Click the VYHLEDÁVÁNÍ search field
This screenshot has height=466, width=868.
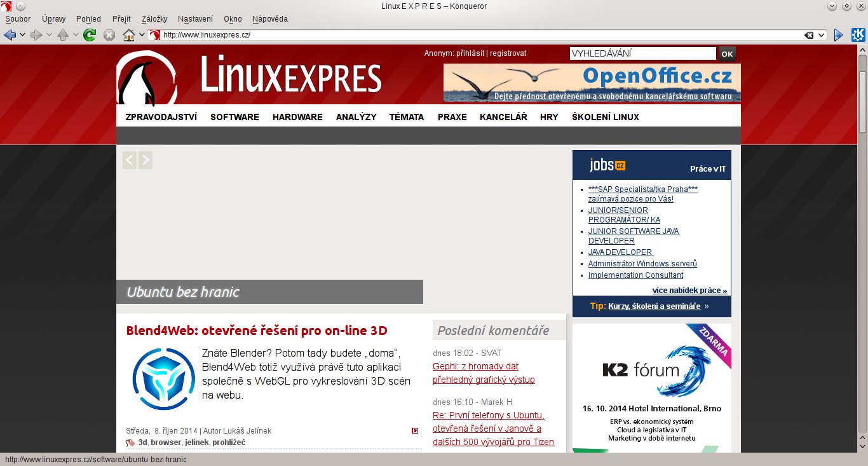[x=643, y=54]
